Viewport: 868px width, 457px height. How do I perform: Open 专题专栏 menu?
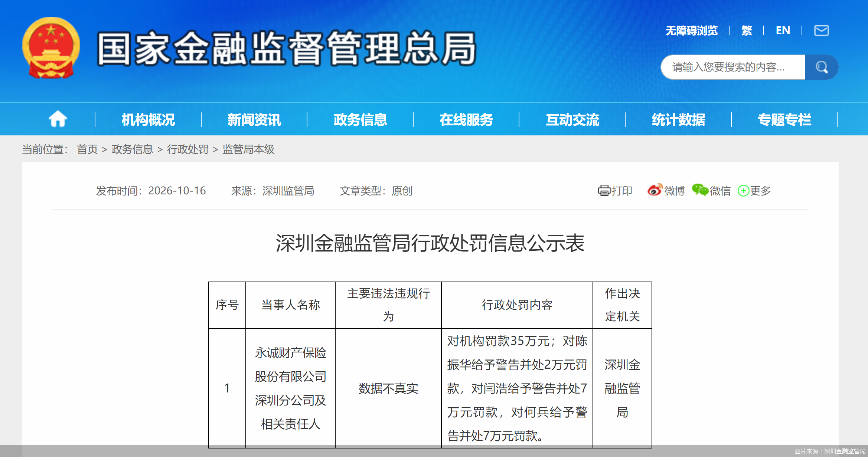784,119
